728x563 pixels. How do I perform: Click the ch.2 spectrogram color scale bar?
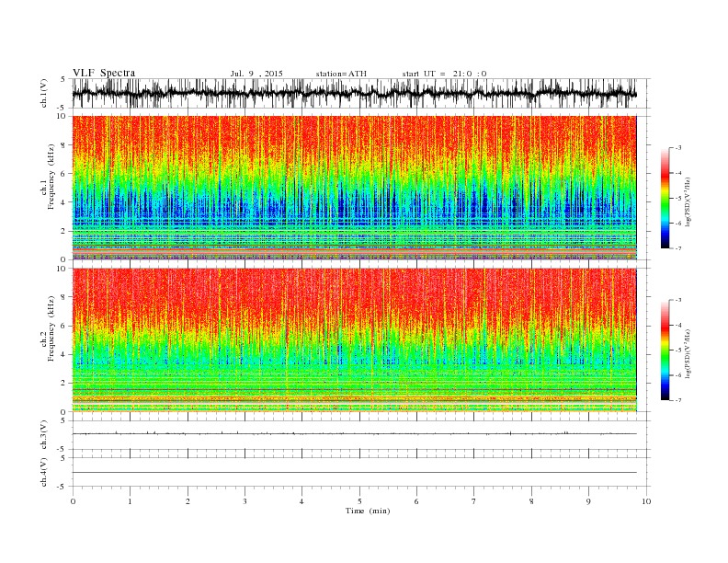pos(665,350)
